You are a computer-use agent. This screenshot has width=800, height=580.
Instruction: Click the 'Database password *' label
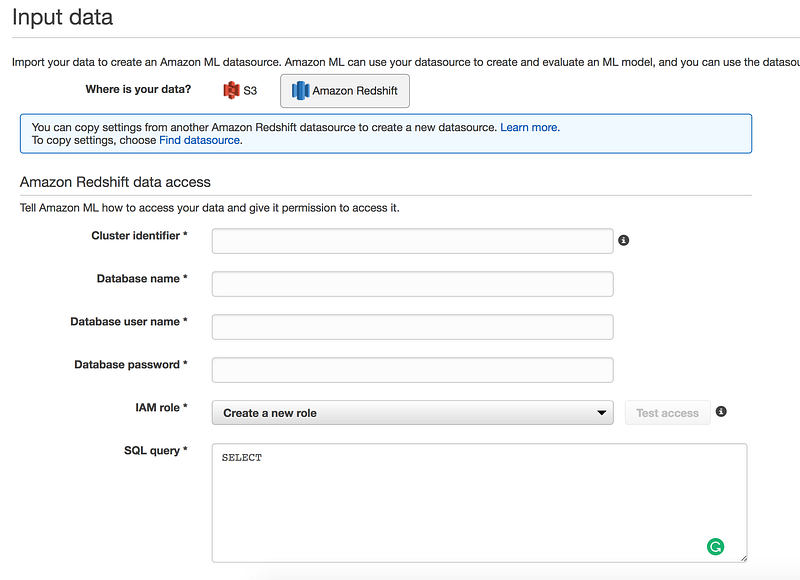tap(131, 365)
